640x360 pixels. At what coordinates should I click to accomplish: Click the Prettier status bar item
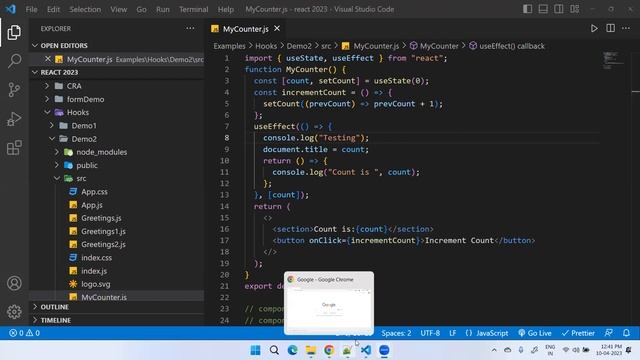coord(578,333)
